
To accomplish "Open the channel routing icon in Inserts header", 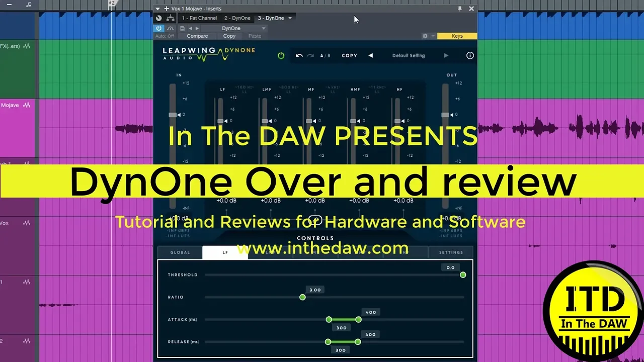I will [171, 18].
